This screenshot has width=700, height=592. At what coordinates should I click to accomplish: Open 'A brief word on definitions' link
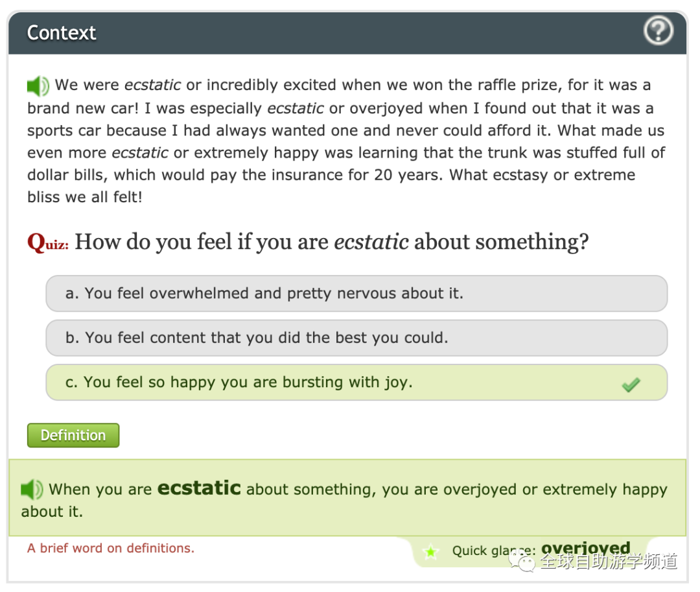coord(111,549)
